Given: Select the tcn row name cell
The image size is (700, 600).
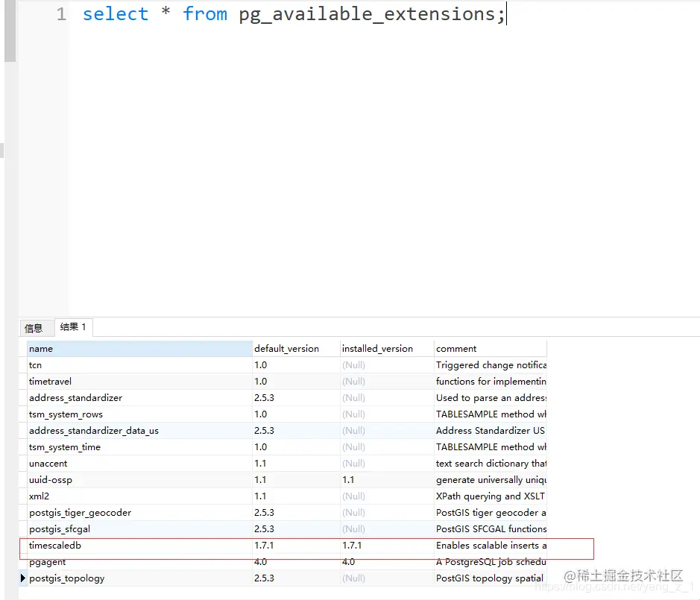Looking at the screenshot, I should [139, 365].
